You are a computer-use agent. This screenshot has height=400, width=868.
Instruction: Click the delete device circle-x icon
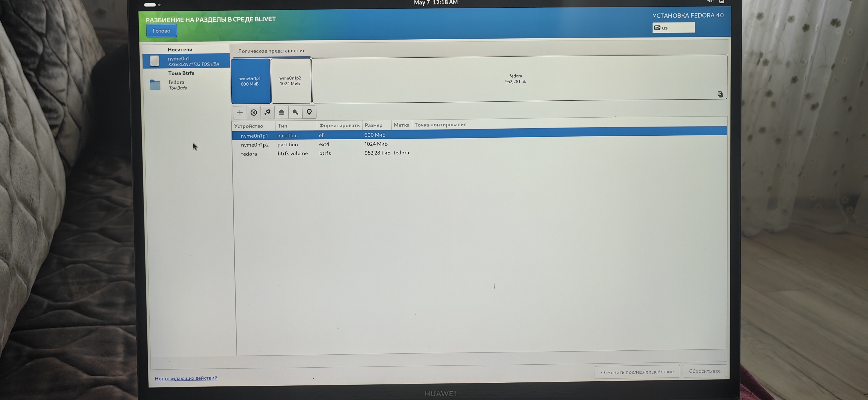tap(254, 112)
